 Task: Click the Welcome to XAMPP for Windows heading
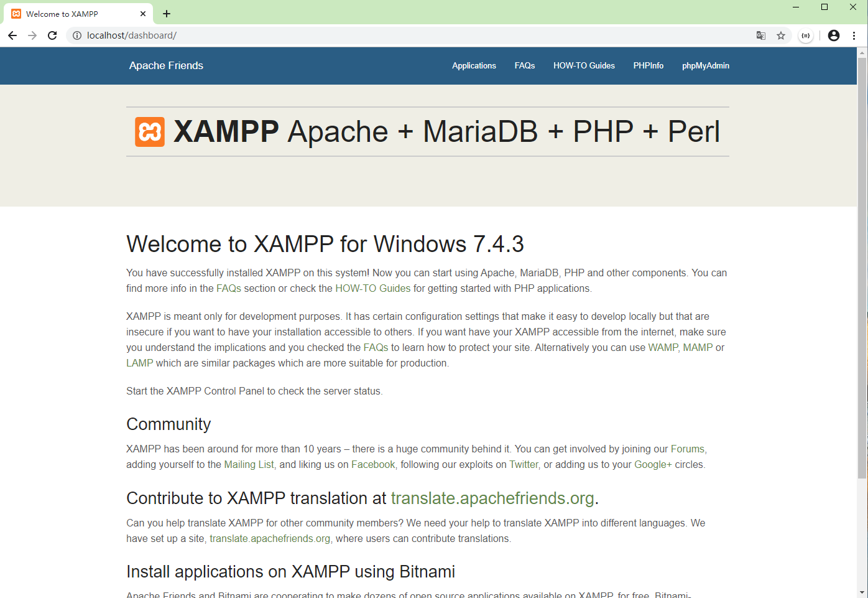[x=325, y=244]
